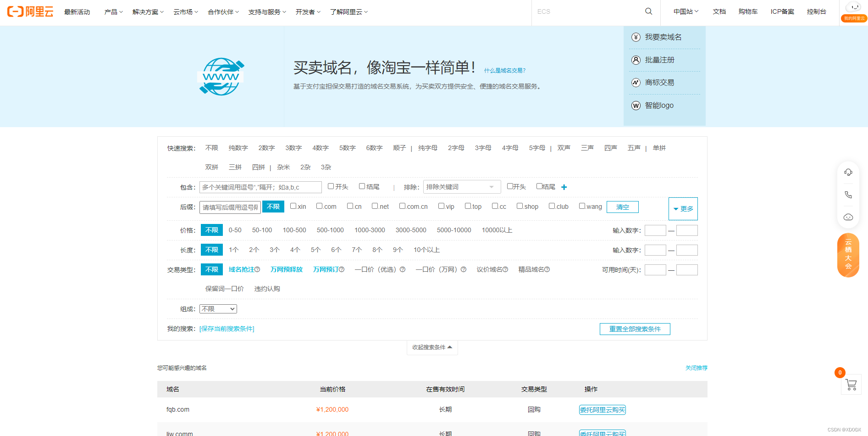Click the 关闭推荐 link
Screen dimensions: 868x436
point(696,368)
